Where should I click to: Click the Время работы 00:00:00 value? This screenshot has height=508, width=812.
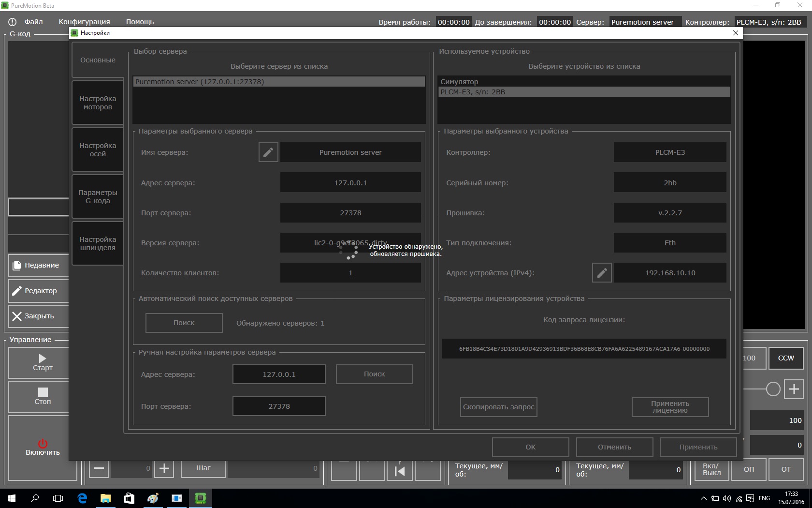click(x=453, y=22)
